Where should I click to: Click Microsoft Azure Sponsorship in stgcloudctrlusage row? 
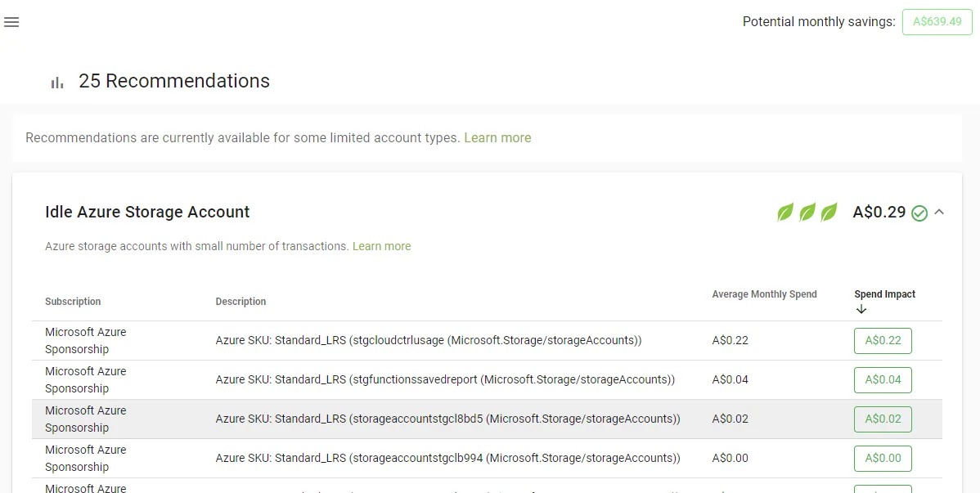(86, 341)
